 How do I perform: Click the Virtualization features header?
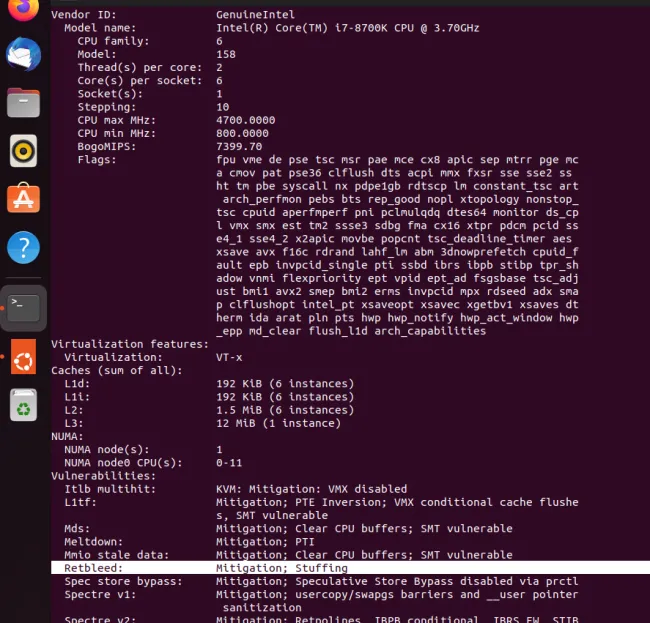point(130,344)
